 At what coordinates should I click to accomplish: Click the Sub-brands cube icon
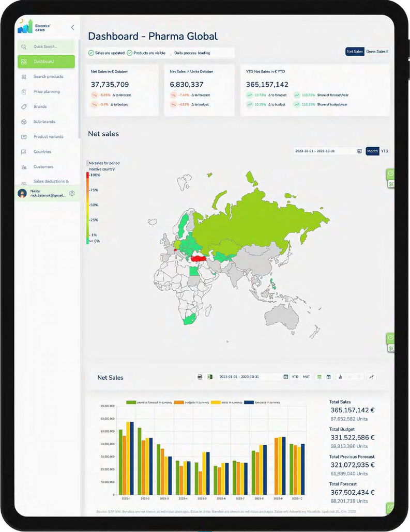[24, 121]
